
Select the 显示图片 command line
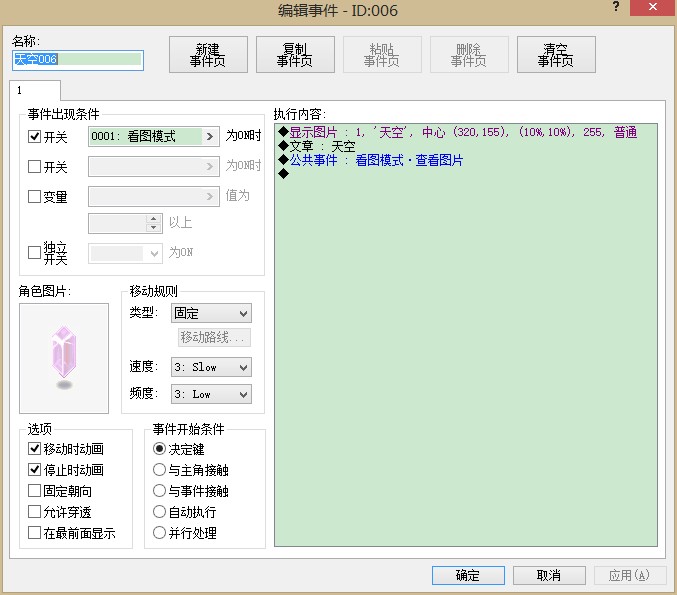[458, 132]
